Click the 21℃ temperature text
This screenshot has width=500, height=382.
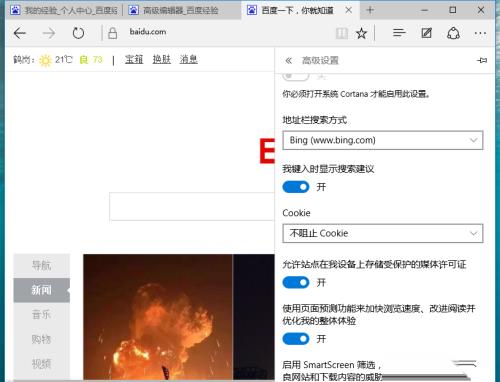point(63,60)
